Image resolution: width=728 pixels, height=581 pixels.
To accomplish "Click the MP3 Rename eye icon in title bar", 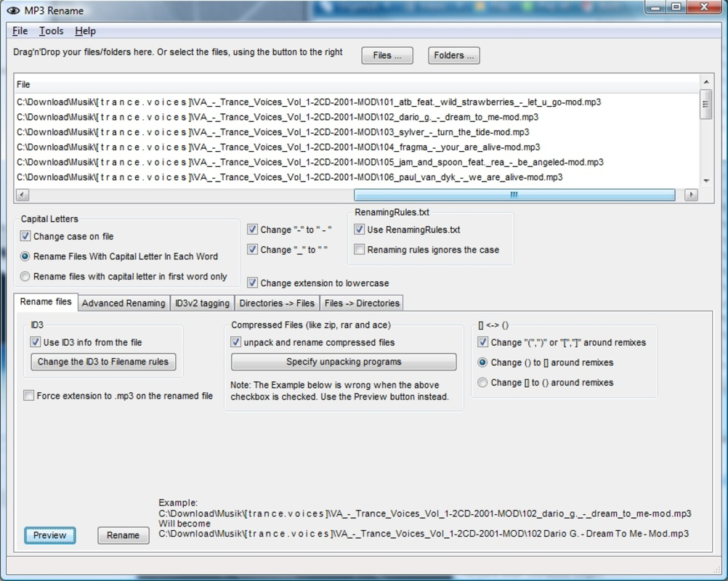I will click(13, 10).
